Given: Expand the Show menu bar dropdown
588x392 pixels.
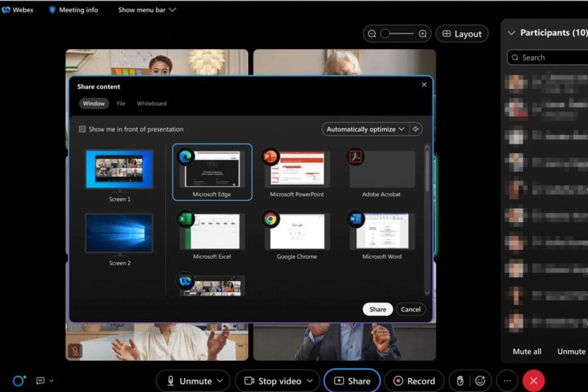Looking at the screenshot, I should click(147, 10).
